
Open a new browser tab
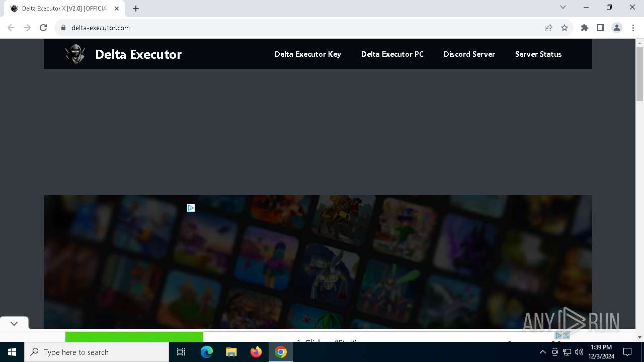[x=136, y=9]
